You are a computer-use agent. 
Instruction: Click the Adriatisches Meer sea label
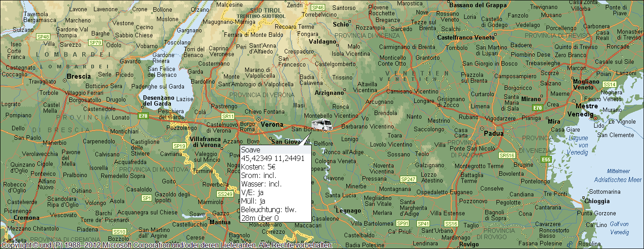pyautogui.click(x=618, y=180)
